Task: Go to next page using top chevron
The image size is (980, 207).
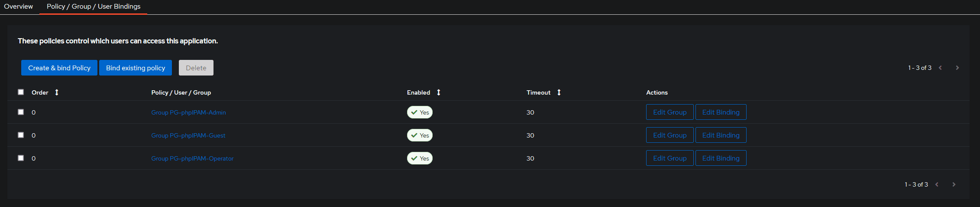Action: [957, 68]
